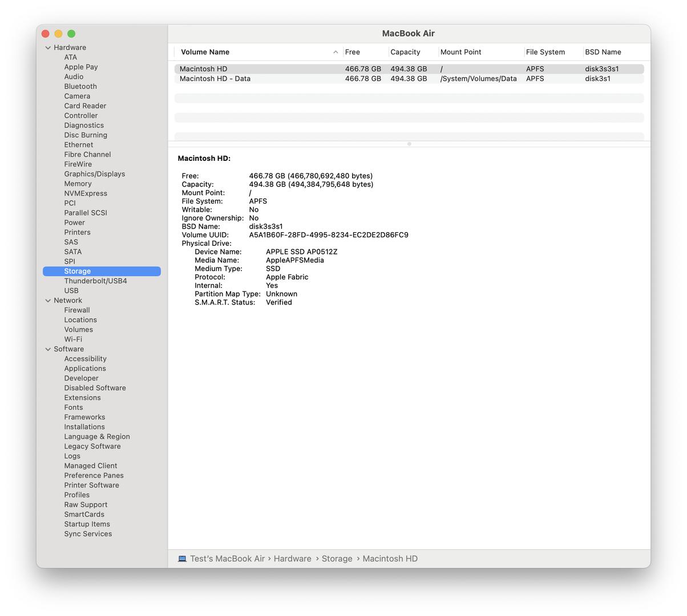Select the Macintosh HD volume row
The image size is (687, 616).
[409, 69]
